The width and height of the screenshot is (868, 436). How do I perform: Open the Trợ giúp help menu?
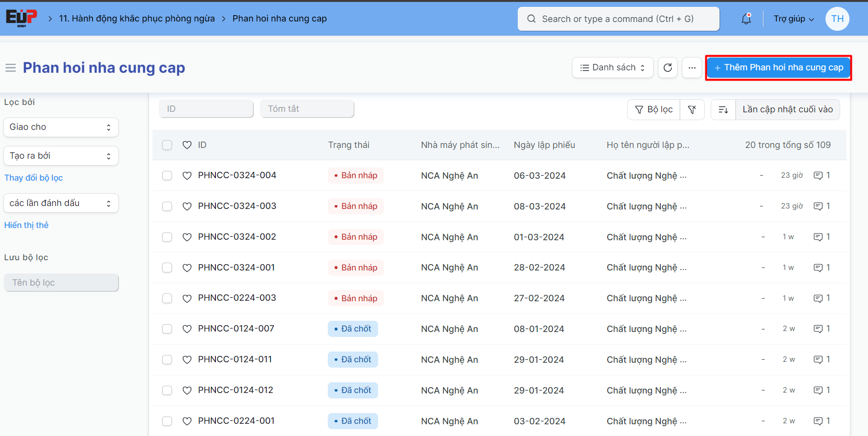tap(793, 19)
